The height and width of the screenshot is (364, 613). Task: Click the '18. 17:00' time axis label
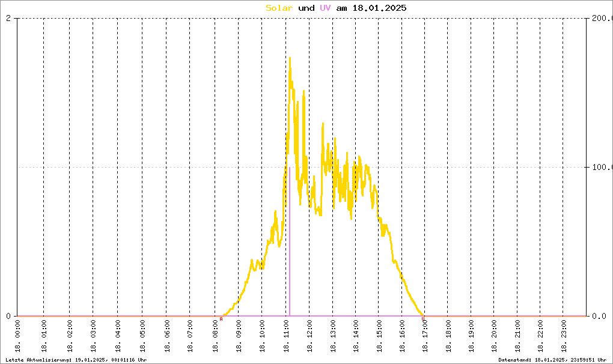click(x=425, y=336)
